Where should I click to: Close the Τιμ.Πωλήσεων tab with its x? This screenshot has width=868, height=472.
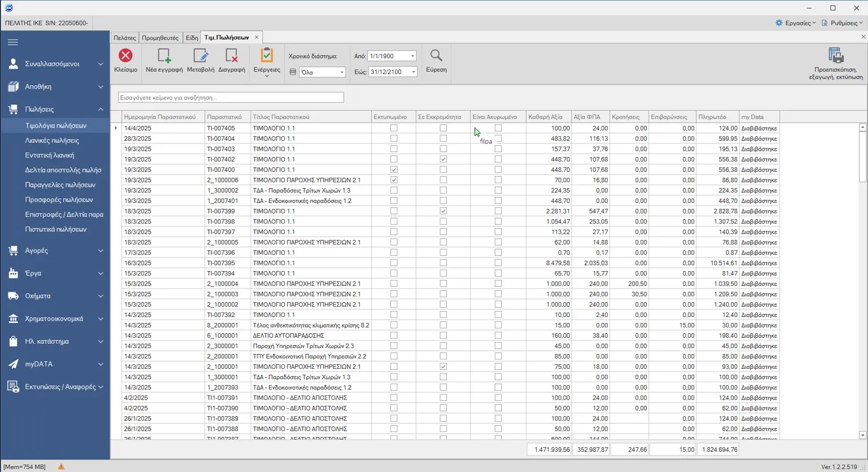pos(256,37)
